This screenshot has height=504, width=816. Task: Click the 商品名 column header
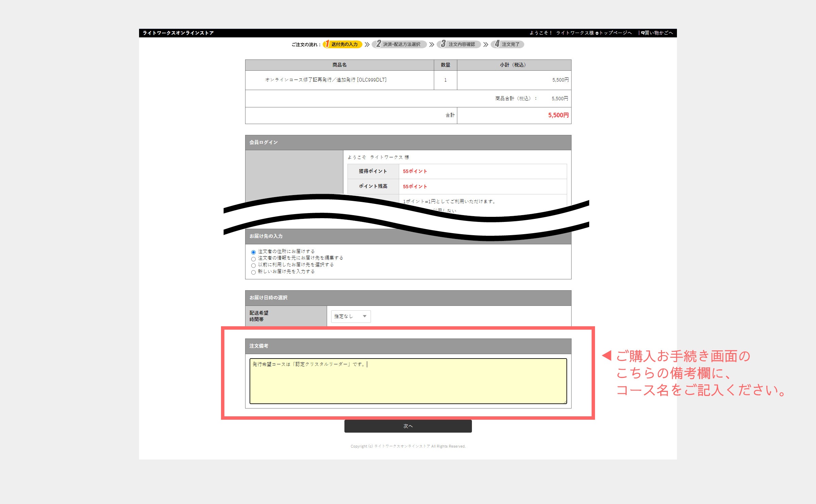click(x=339, y=65)
